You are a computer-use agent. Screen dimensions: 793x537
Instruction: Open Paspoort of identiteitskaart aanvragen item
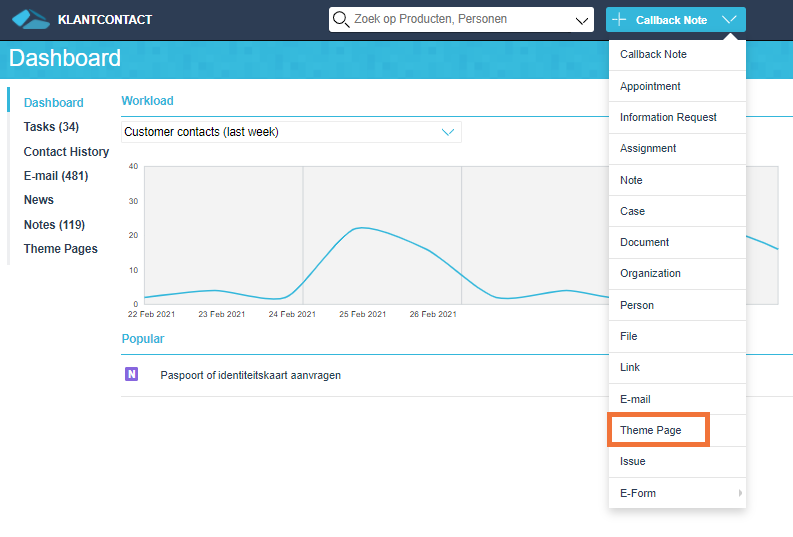coord(250,375)
